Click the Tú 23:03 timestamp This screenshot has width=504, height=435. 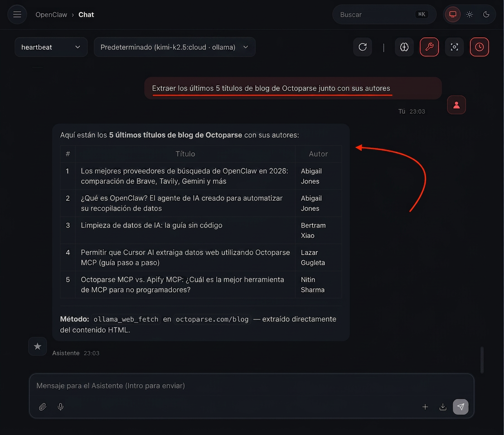pos(412,111)
